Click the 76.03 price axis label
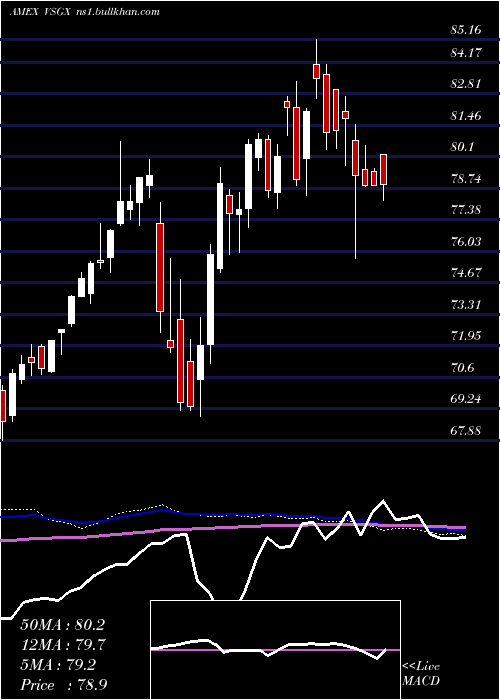The height and width of the screenshot is (700, 500). (x=466, y=242)
